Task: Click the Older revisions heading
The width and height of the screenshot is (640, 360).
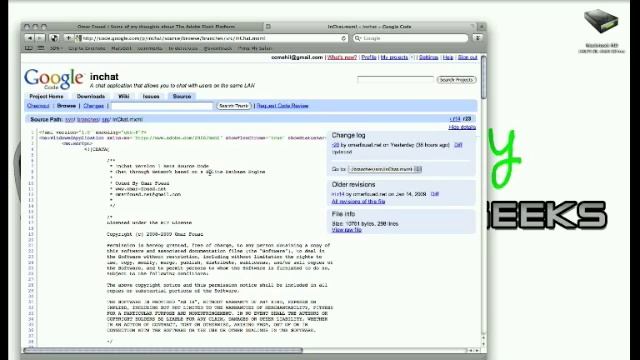Action: [x=353, y=184]
